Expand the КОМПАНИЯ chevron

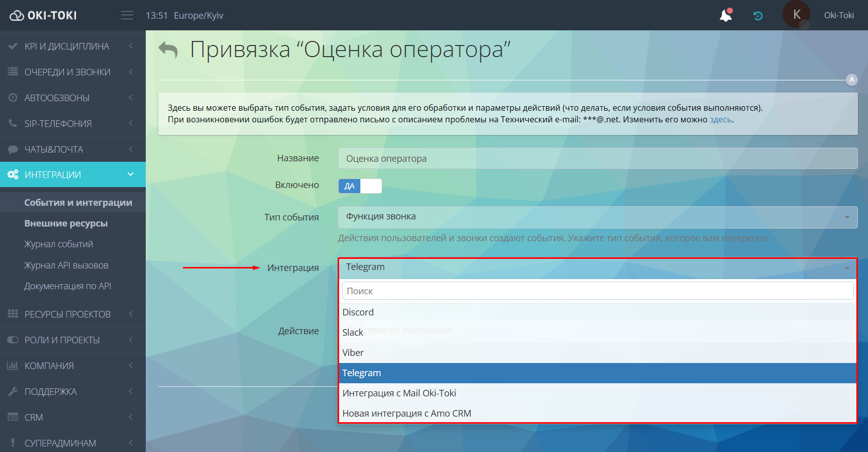click(x=131, y=366)
